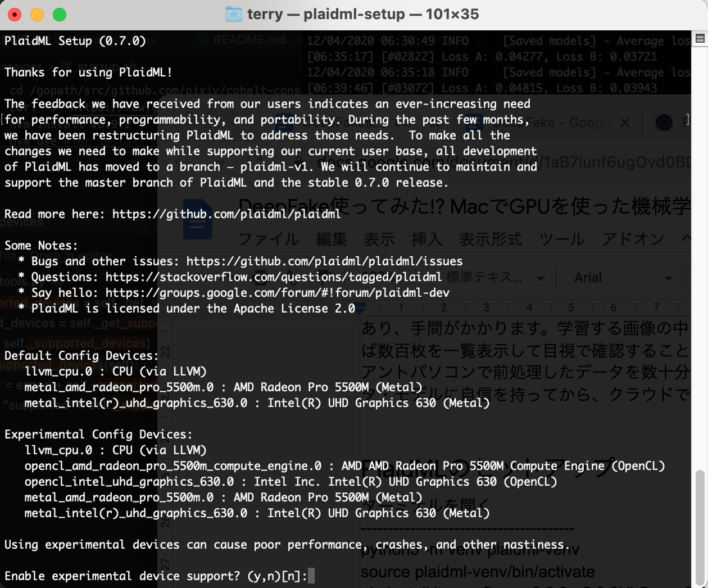
Task: Click the prompt cursor after experimental support question
Action: click(x=311, y=576)
